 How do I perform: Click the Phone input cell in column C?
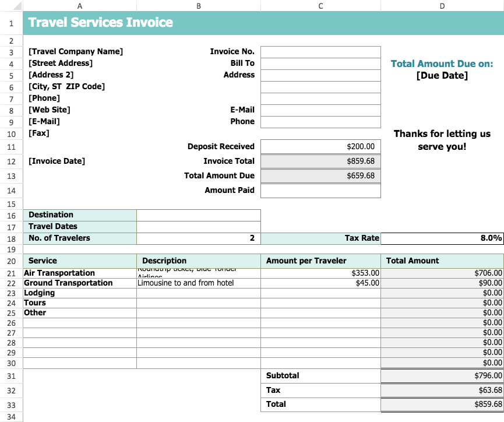click(321, 122)
